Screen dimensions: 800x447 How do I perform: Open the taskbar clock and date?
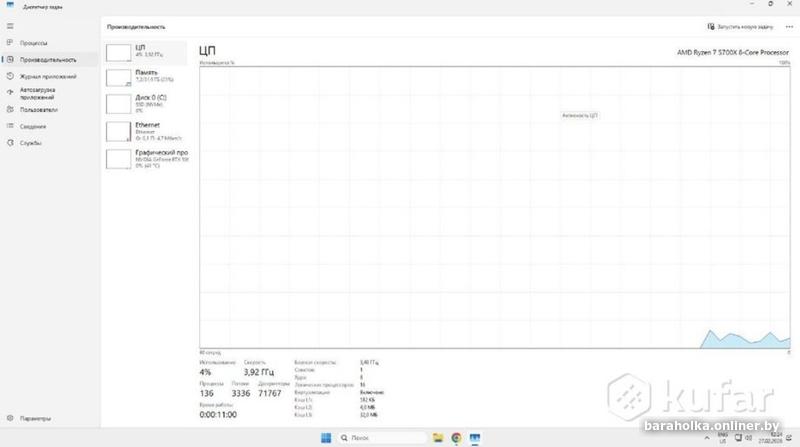[x=770, y=438]
